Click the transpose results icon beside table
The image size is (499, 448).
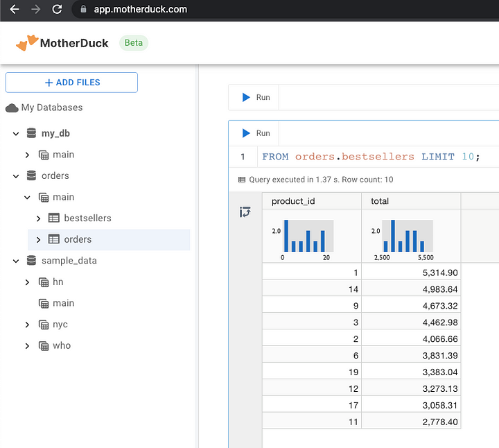245,212
